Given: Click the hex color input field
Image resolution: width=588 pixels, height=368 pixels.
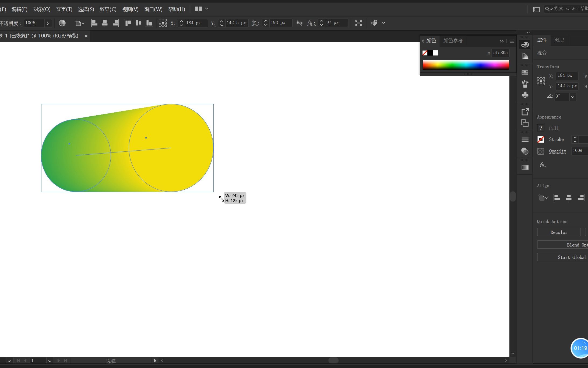Looking at the screenshot, I should tap(500, 53).
